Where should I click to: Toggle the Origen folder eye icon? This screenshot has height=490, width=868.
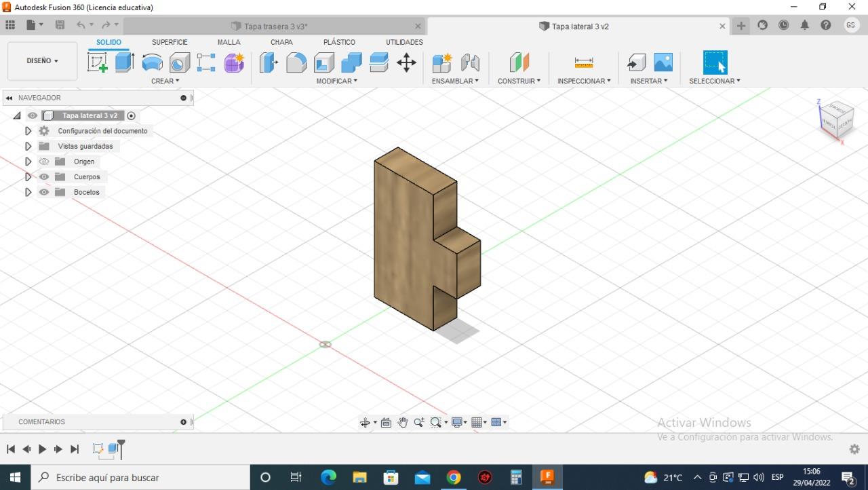(x=44, y=162)
